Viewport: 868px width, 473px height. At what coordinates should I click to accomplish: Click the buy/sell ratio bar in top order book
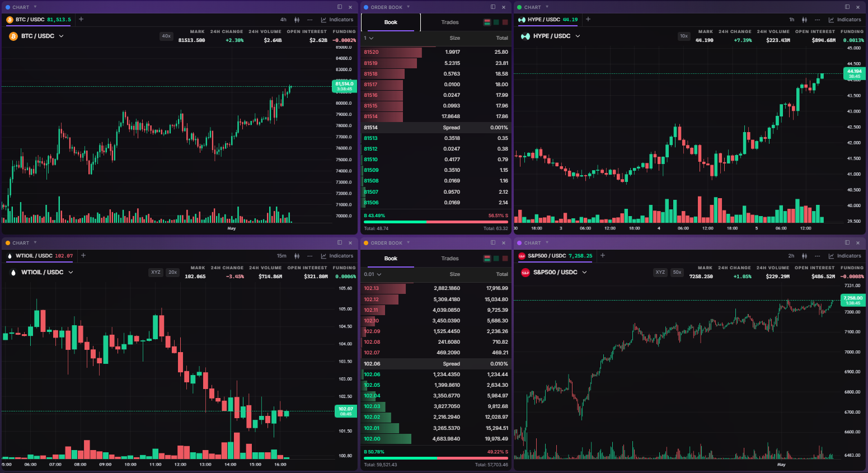pos(436,222)
